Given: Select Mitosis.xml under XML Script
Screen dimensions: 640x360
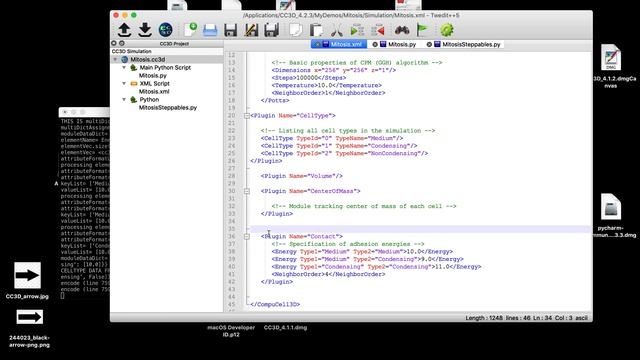Looking at the screenshot, I should click(154, 91).
